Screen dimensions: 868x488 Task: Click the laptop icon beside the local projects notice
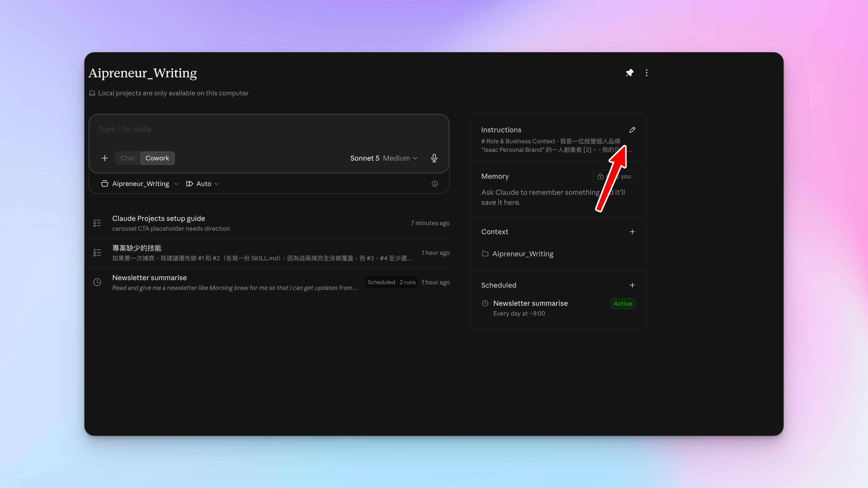click(x=92, y=93)
